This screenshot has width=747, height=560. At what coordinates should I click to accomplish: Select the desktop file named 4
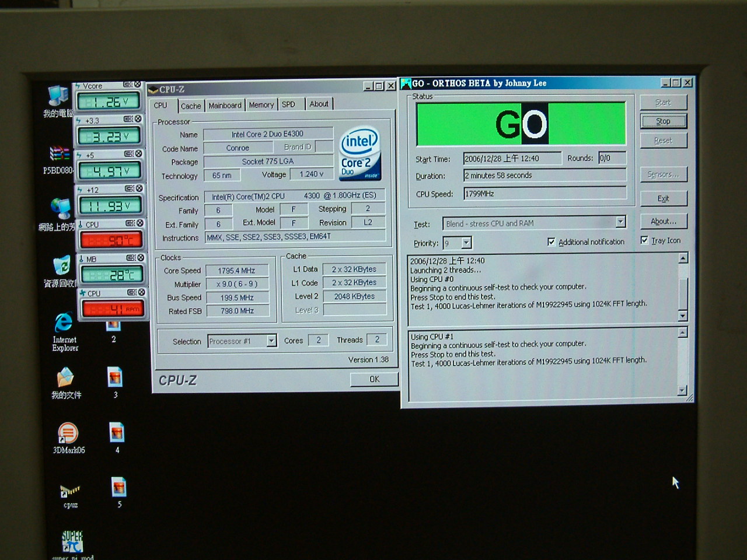[x=117, y=438]
